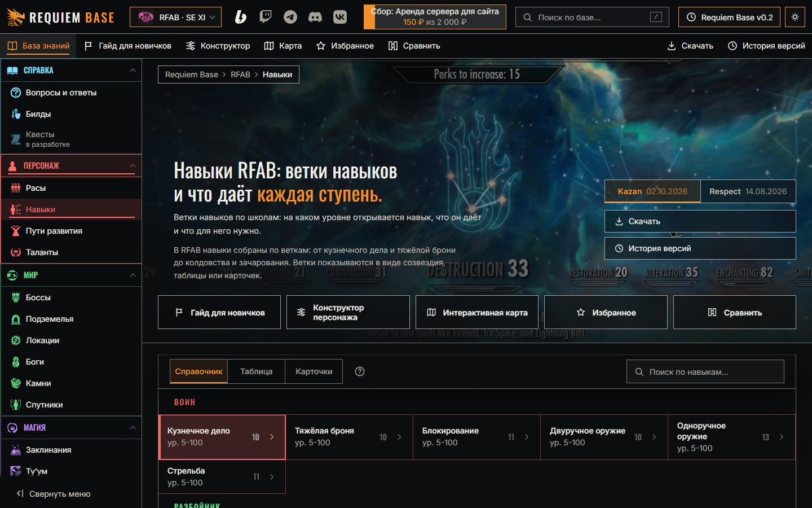Screen dimensions: 812x508
Task: Open 'Избранное' in top navigation
Action: (x=345, y=46)
